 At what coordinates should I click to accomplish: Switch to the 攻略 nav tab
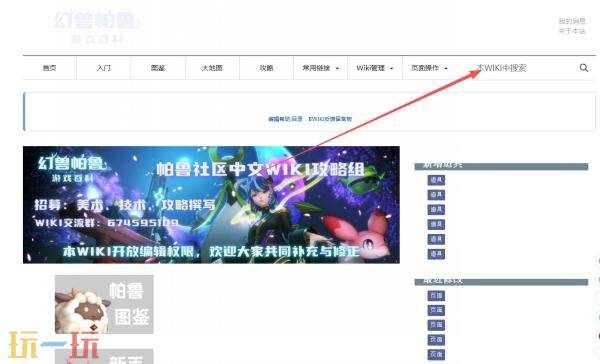click(x=266, y=68)
